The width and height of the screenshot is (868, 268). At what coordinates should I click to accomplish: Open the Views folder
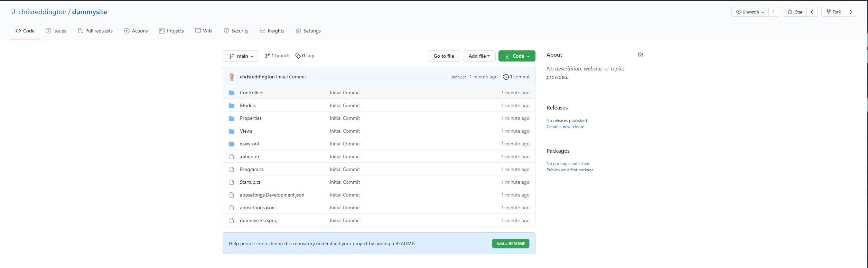[246, 131]
